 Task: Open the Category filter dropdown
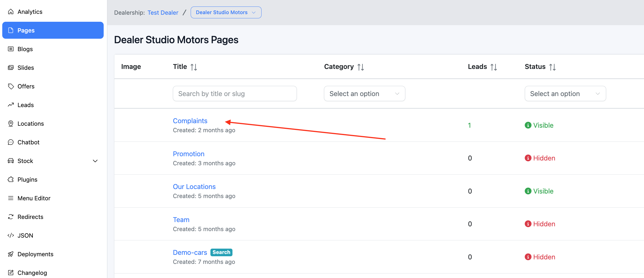tap(364, 94)
